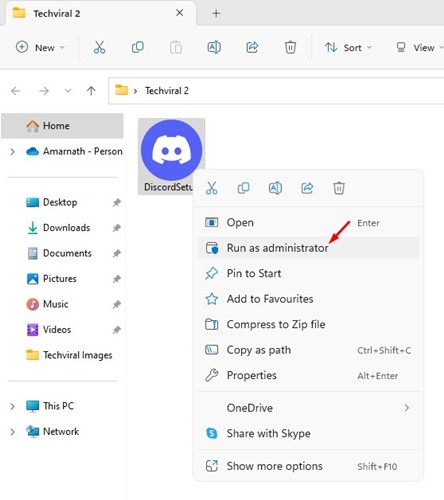Viewport: 444px width, 500px height.
Task: Click the Delete trash icon in the top toolbar
Action: coord(290,47)
